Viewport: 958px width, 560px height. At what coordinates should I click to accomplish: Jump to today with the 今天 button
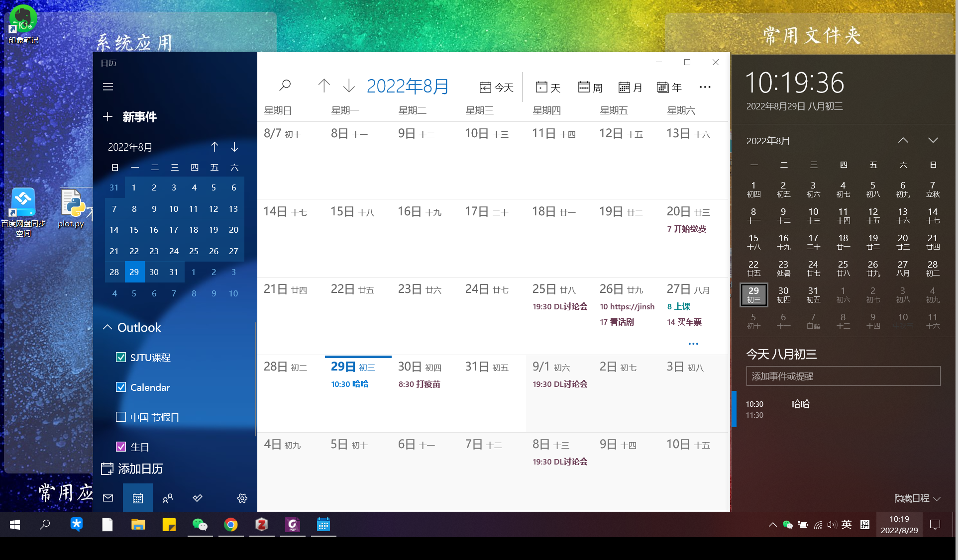tap(496, 88)
